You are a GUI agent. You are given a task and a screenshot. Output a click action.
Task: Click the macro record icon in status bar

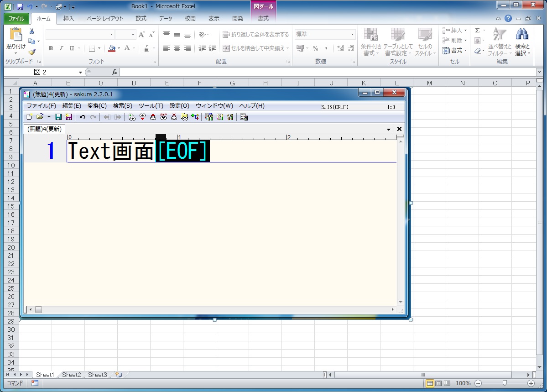pos(35,383)
